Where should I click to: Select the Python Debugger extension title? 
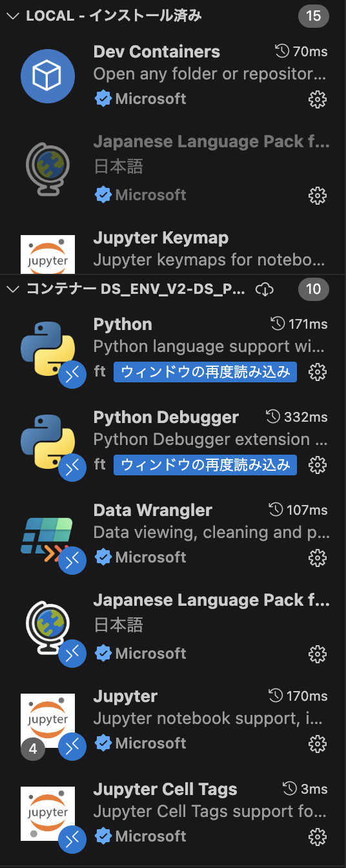[x=166, y=418]
